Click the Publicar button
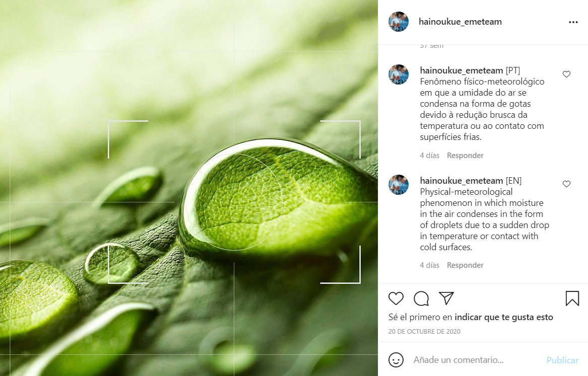 pyautogui.click(x=562, y=360)
